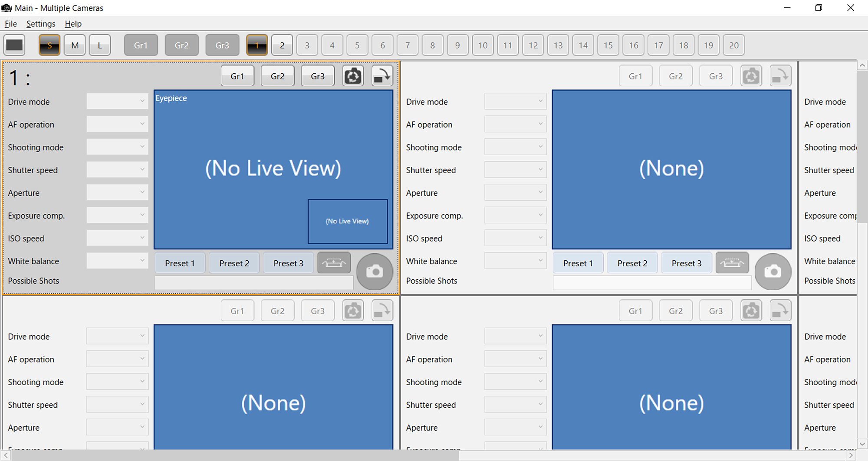Screen dimensions: 868x461
Task: Expand second panel Drive mode dropdown
Action: pos(516,101)
